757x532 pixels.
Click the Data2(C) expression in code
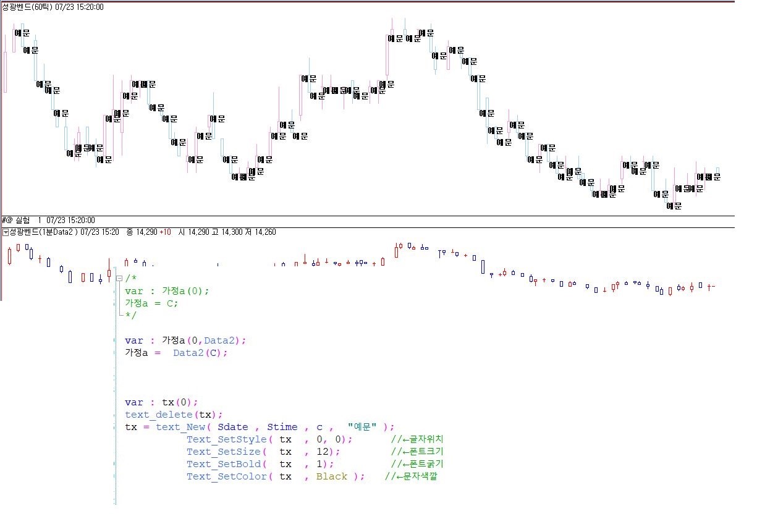click(200, 353)
